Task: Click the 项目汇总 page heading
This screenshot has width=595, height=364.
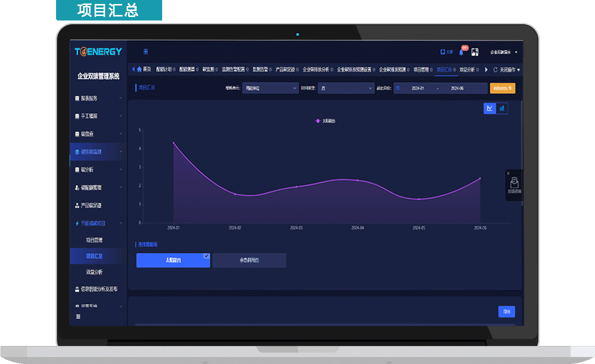Action: (x=147, y=87)
